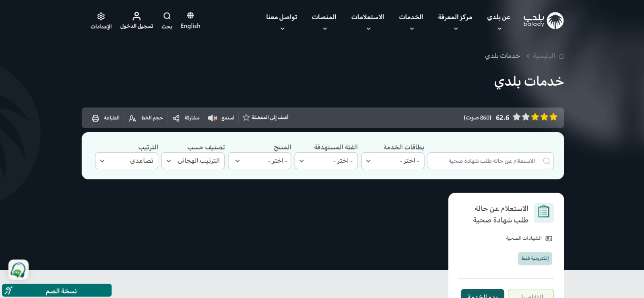Expand the الخدمات menu
This screenshot has height=298, width=644.
tap(411, 17)
